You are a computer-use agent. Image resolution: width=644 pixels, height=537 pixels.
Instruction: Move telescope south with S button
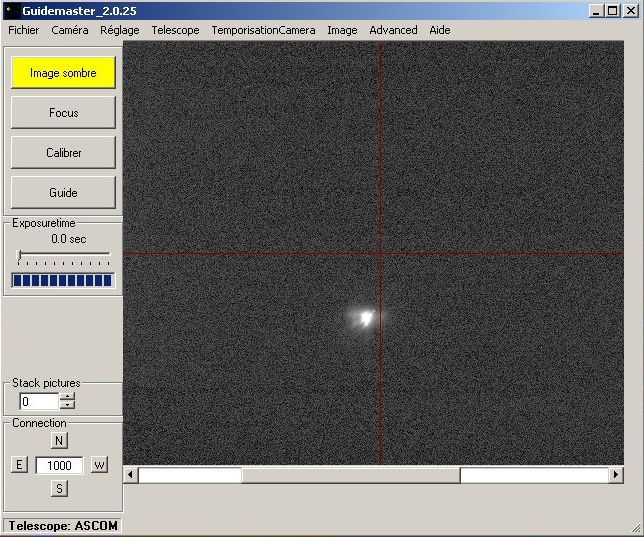click(59, 488)
